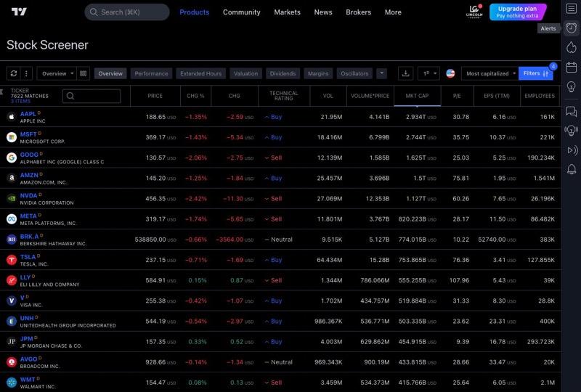Open the Markets menu
The image size is (581, 392).
tap(287, 12)
